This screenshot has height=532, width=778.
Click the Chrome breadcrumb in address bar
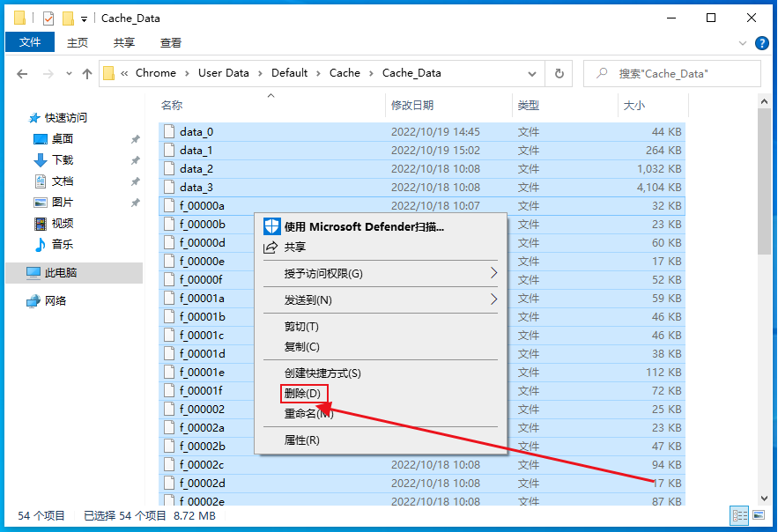[x=156, y=73]
